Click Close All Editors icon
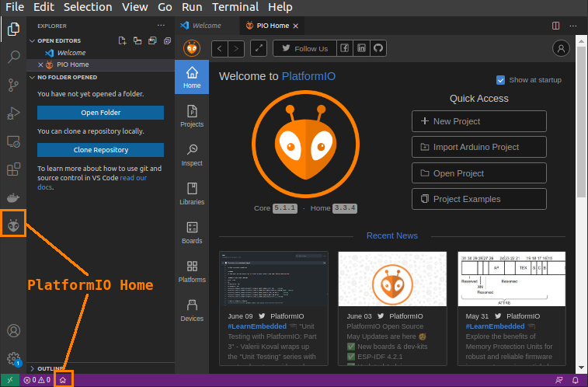588x387 pixels. click(167, 40)
